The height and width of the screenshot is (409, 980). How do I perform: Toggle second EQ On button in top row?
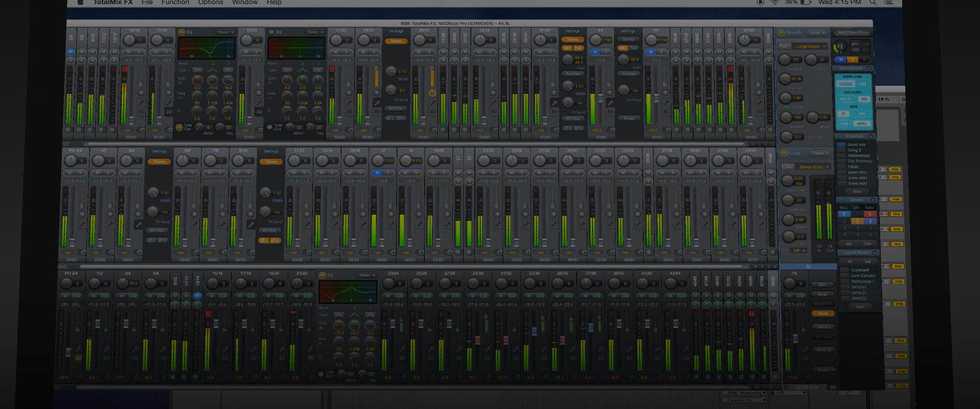(272, 32)
